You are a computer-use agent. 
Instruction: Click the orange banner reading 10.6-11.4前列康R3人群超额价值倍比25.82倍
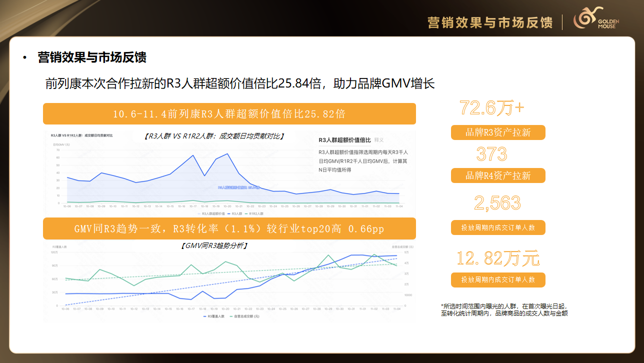click(229, 113)
